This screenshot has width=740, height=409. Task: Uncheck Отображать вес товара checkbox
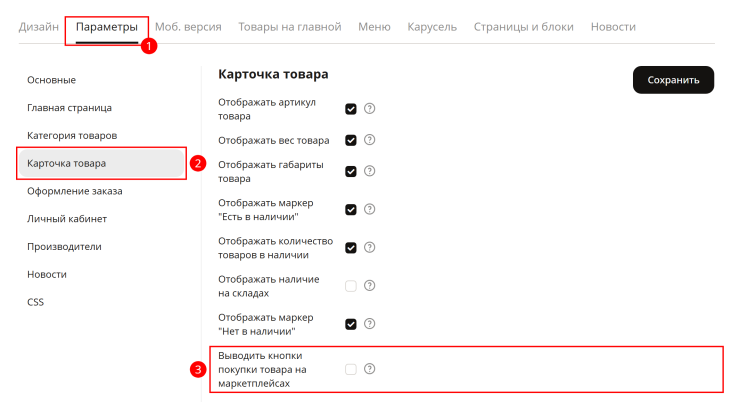[x=351, y=140]
